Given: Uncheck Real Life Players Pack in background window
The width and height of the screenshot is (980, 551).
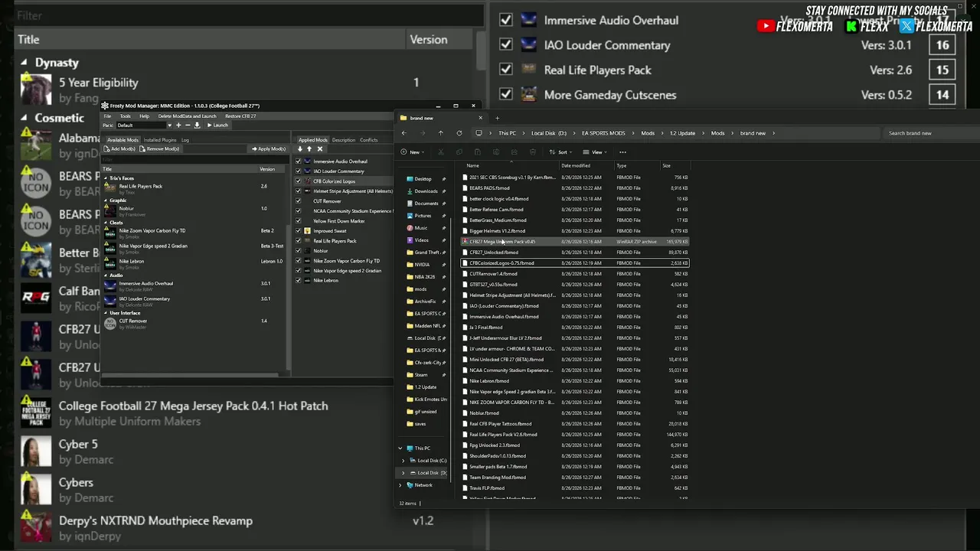Looking at the screenshot, I should [x=506, y=70].
